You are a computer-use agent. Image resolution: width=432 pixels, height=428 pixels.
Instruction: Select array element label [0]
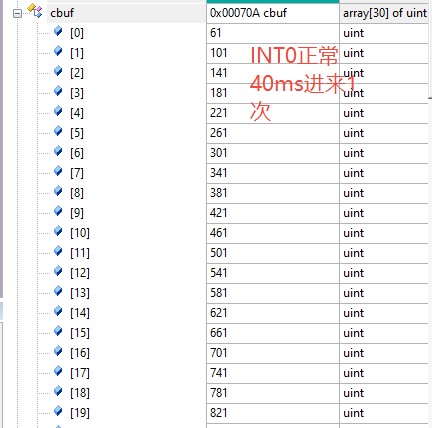click(x=77, y=33)
